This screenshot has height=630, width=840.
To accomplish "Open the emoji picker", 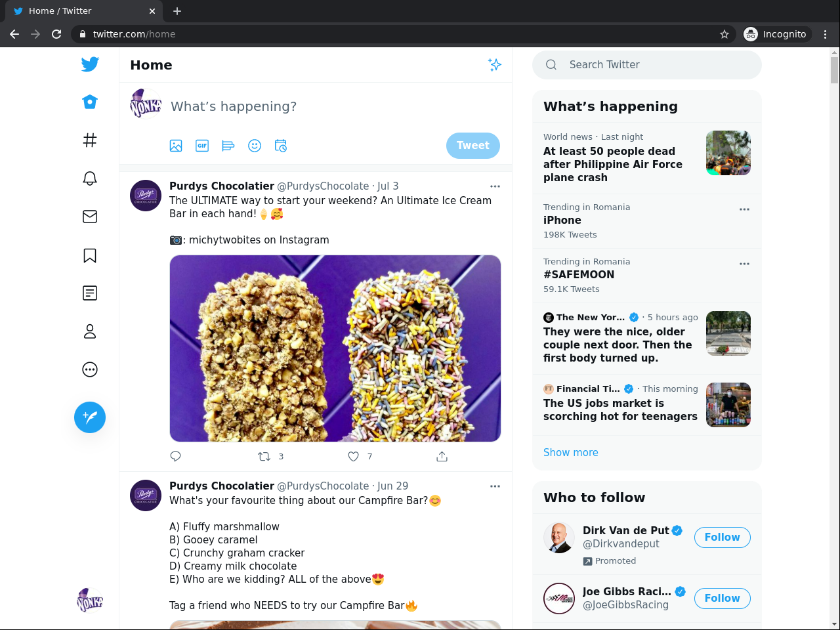I will tap(255, 146).
